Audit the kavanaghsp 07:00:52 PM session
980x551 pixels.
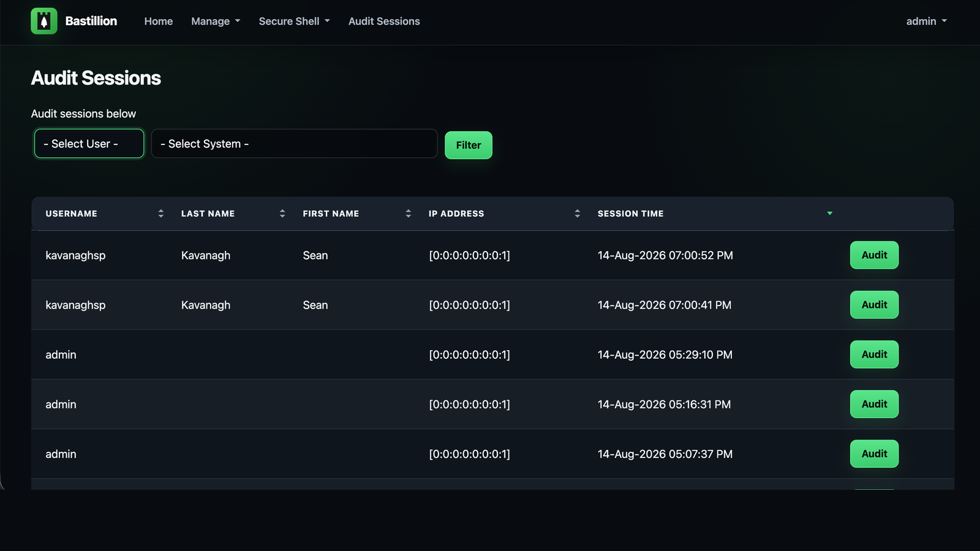(874, 255)
